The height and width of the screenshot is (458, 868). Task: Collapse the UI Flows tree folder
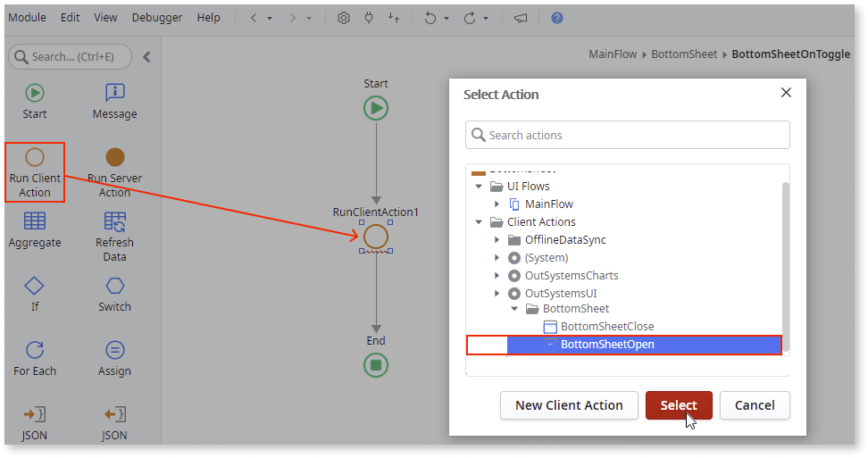pyautogui.click(x=480, y=187)
